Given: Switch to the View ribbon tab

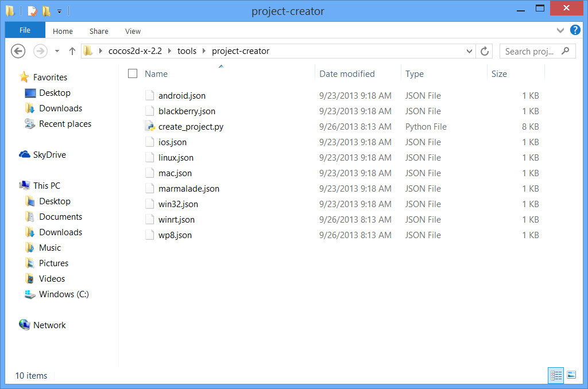Looking at the screenshot, I should coord(133,31).
